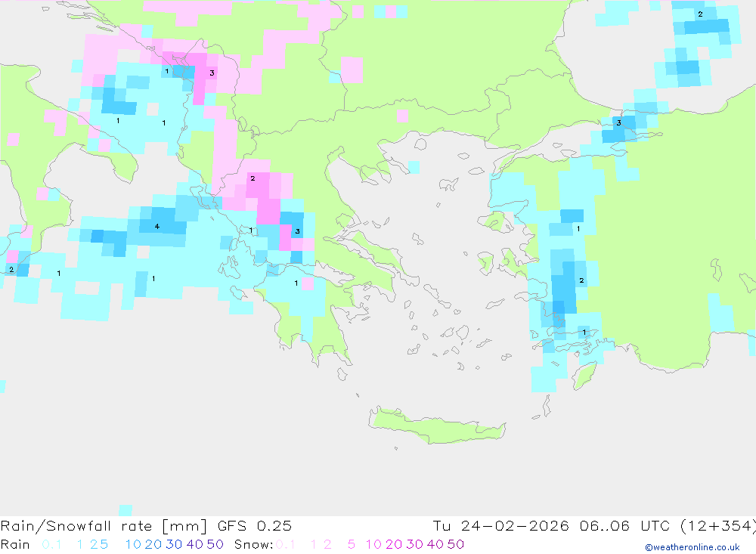
Task: Select the Snow legend value 20
Action: click(394, 544)
